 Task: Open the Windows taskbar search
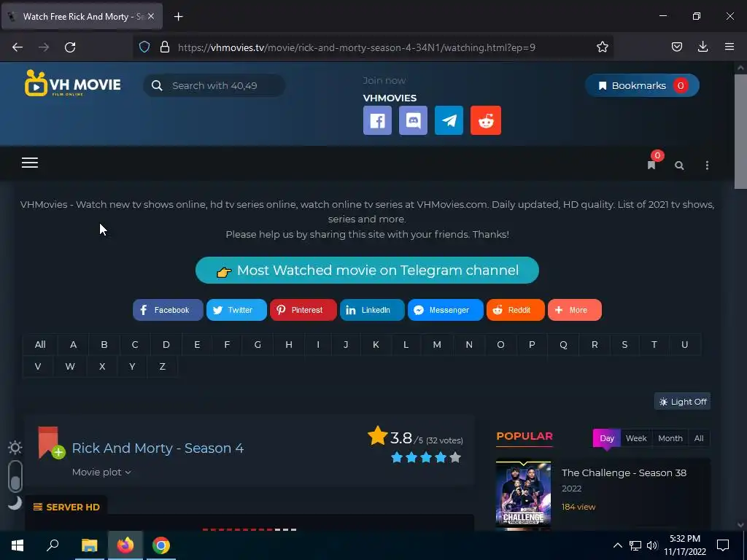[53, 545]
